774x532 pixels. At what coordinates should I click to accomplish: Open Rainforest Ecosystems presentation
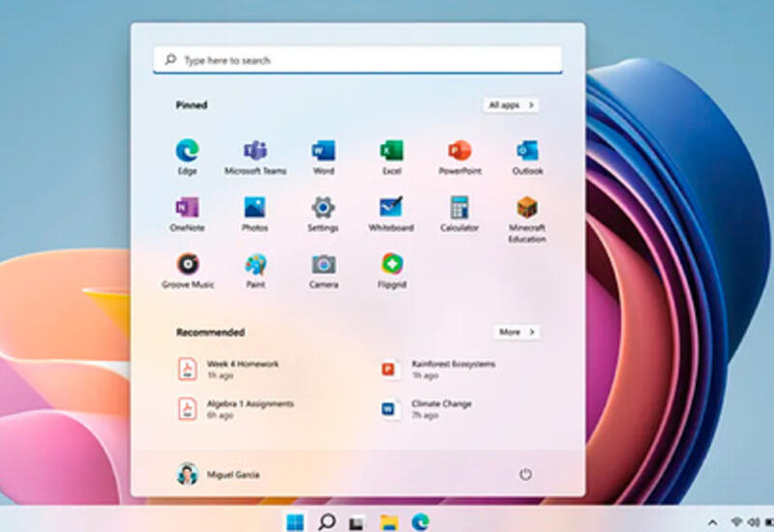438,369
